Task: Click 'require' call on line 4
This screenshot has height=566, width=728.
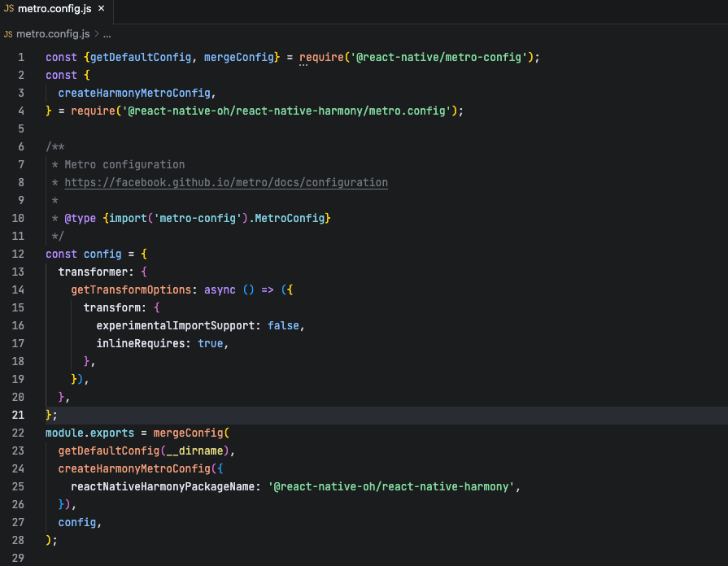Action: tap(93, 111)
